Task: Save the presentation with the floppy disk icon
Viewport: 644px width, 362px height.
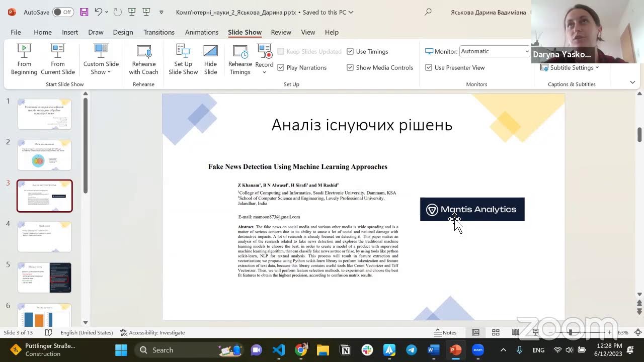Action: pos(84,12)
